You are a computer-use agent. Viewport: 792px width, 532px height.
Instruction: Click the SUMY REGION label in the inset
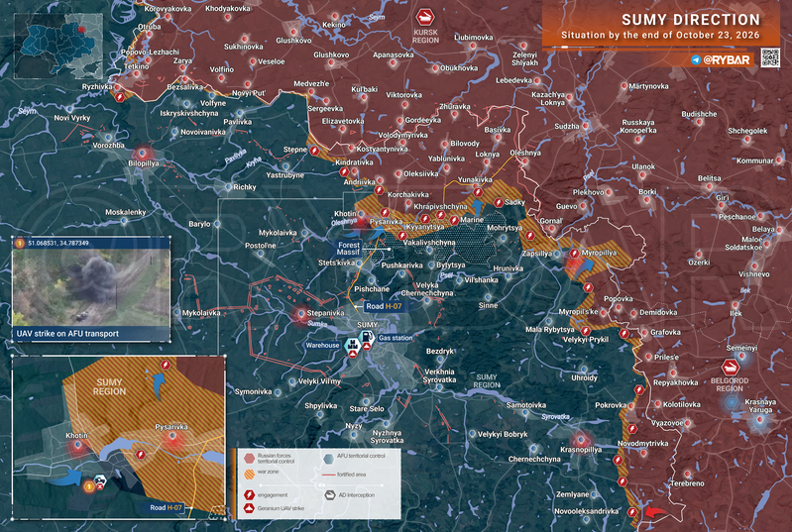click(110, 386)
